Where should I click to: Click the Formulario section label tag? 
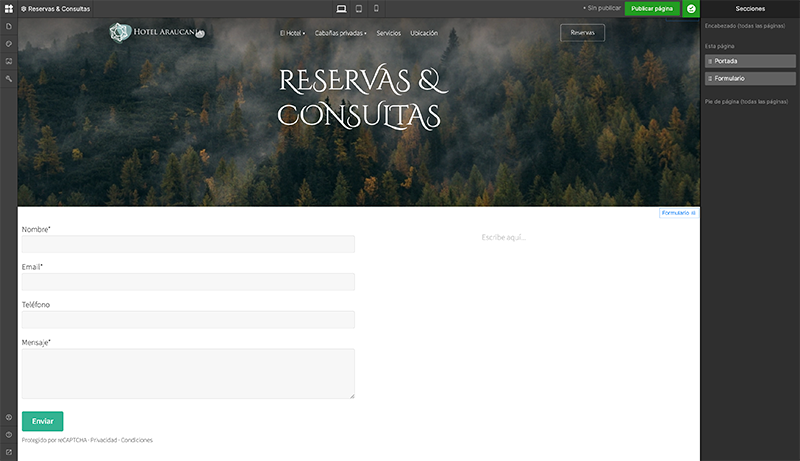point(679,213)
